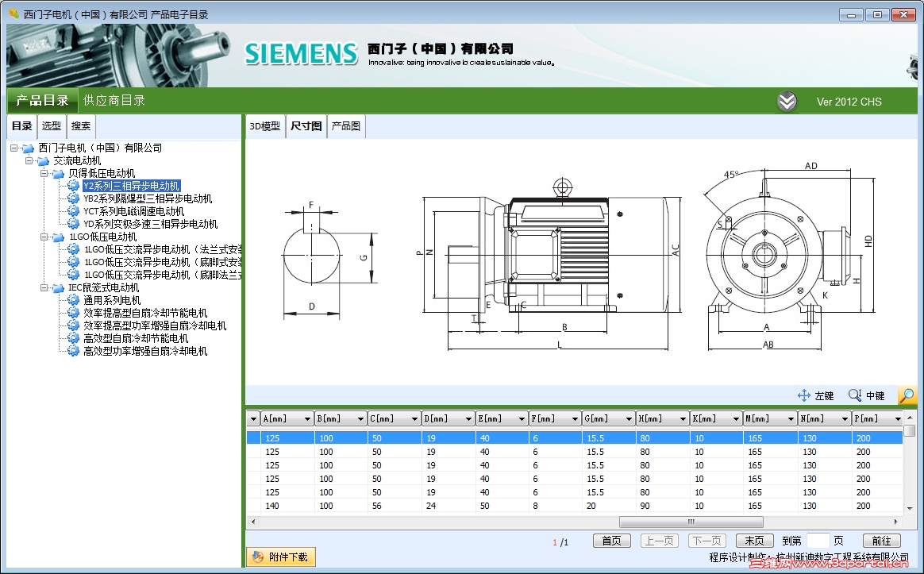The height and width of the screenshot is (574, 924).
Task: Select tree item YCT系列电磁调速电动机
Action: (x=134, y=211)
